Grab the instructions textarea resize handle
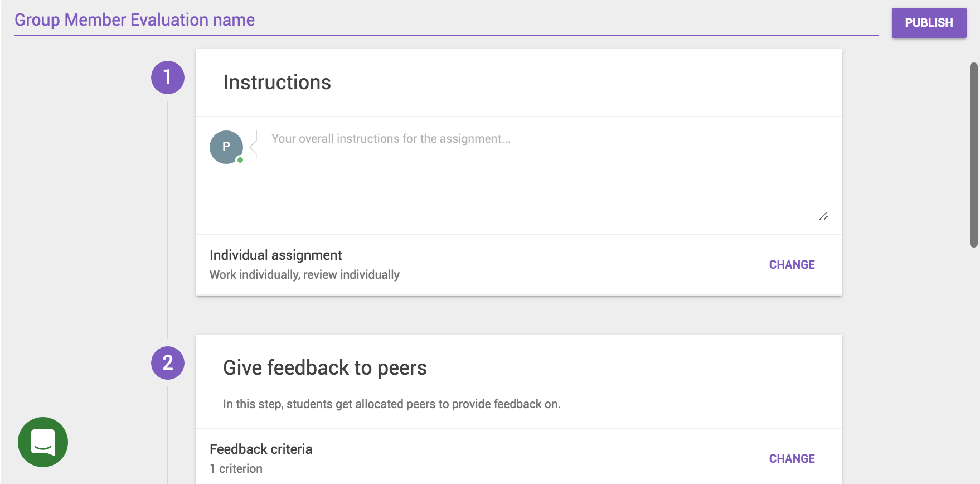 pos(823,216)
